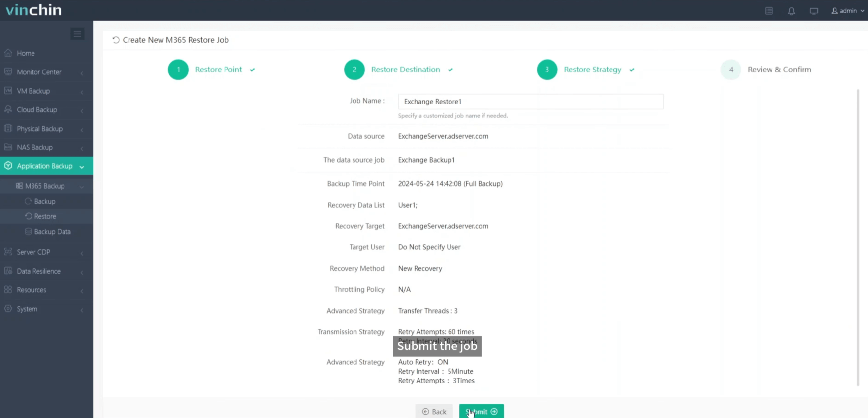Click the Transfer Threads : 3 value

tap(428, 311)
